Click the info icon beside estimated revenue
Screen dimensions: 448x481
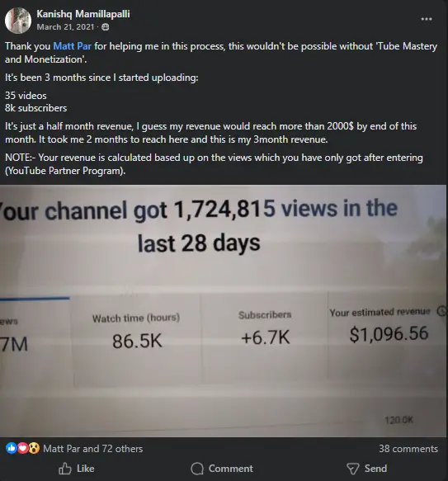coord(441,311)
